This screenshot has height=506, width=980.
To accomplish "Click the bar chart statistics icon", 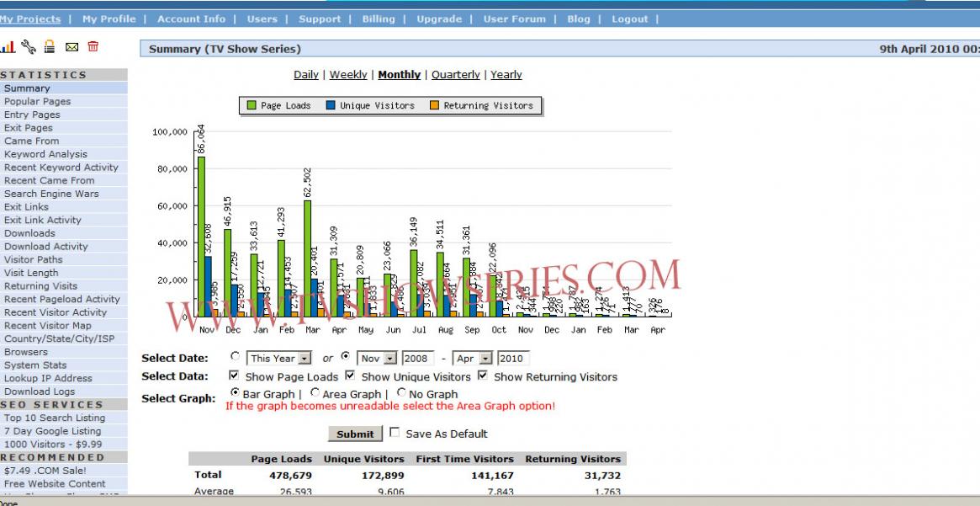I will pyautogui.click(x=7, y=47).
